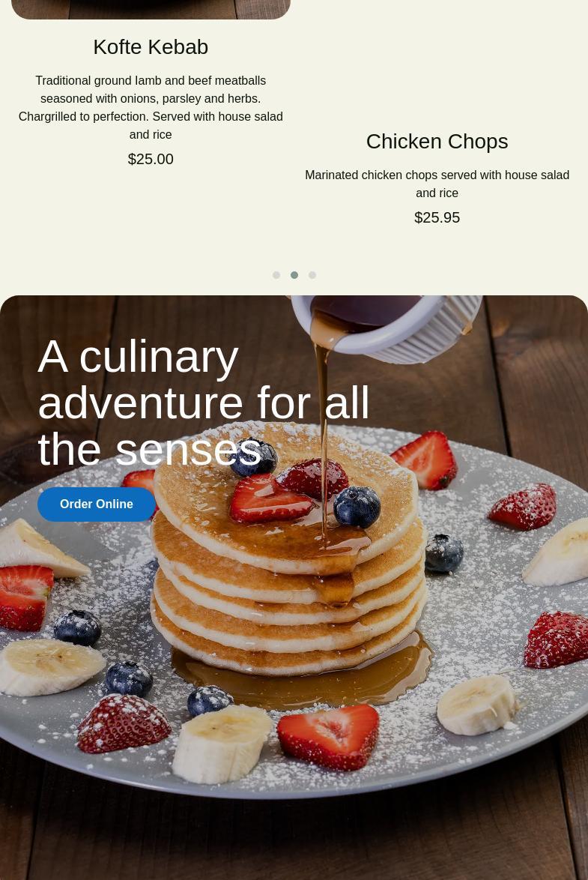This screenshot has height=880, width=588.
Task: Click the wooden table below the plate
Action: point(294,842)
